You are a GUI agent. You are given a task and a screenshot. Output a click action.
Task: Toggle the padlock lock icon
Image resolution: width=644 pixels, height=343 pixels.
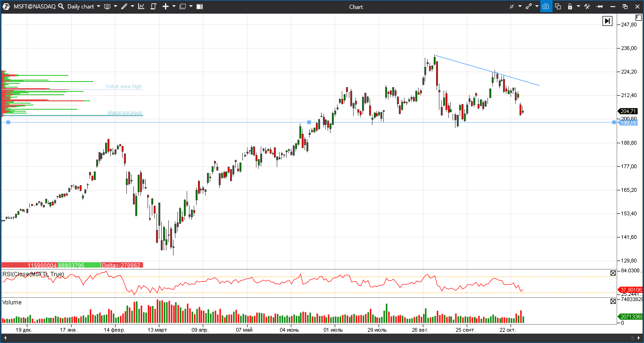(x=570, y=7)
